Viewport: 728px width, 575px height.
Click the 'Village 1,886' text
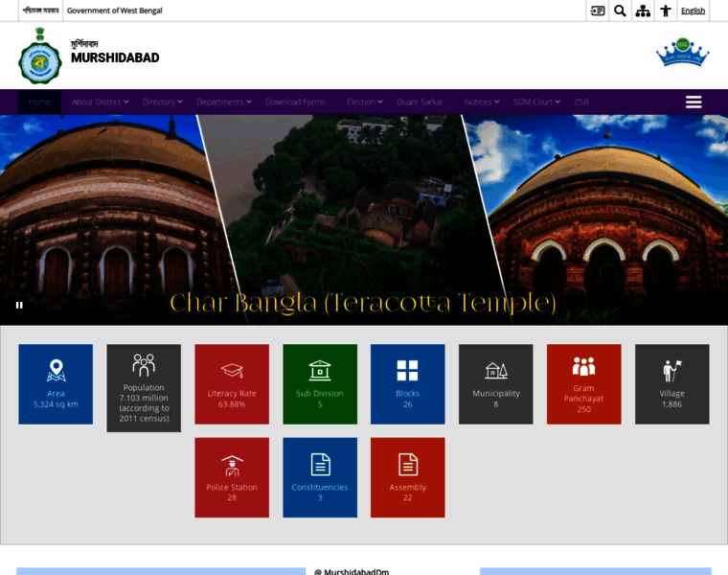pos(671,399)
